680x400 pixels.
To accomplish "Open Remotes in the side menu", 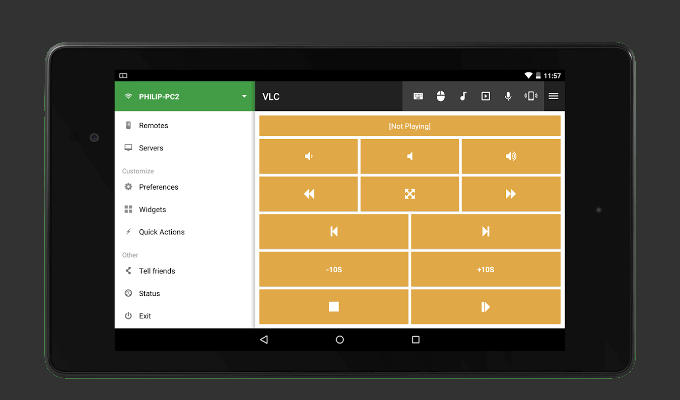I will pos(153,125).
